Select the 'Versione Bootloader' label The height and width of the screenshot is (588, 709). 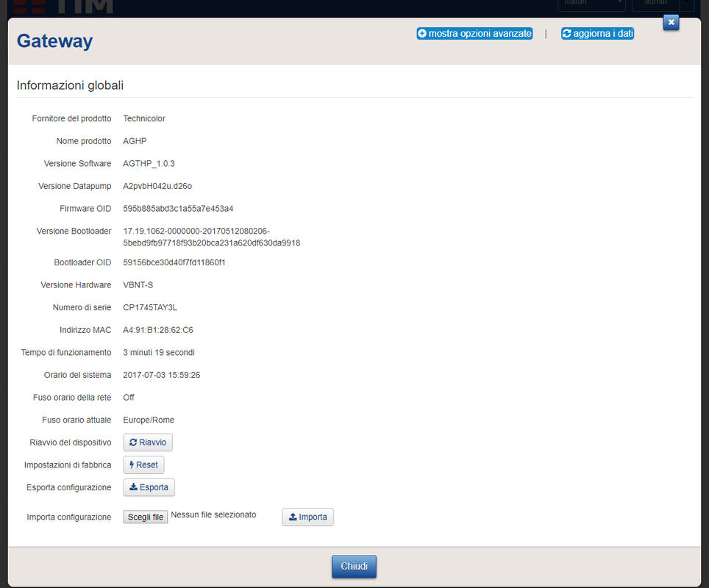[x=74, y=231]
